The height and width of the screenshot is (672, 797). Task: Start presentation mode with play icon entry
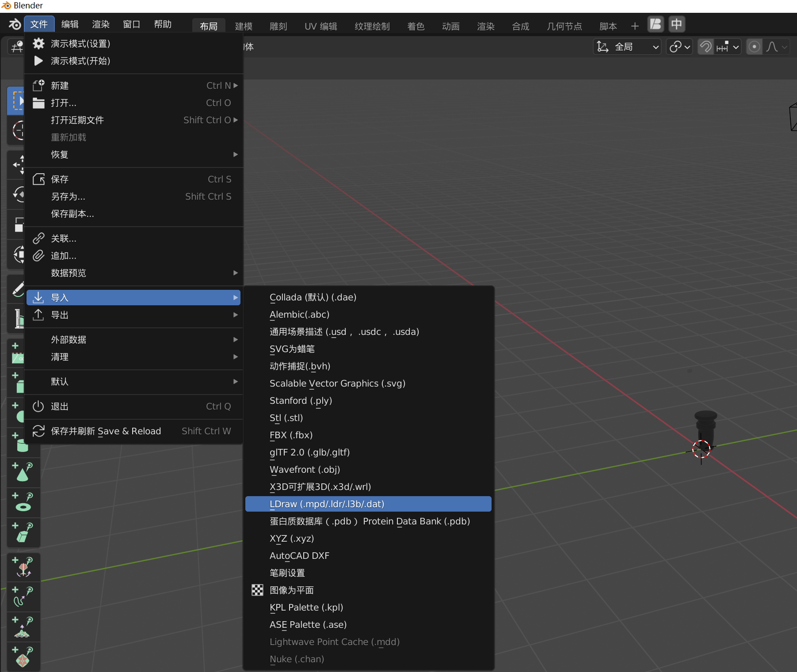[133, 61]
